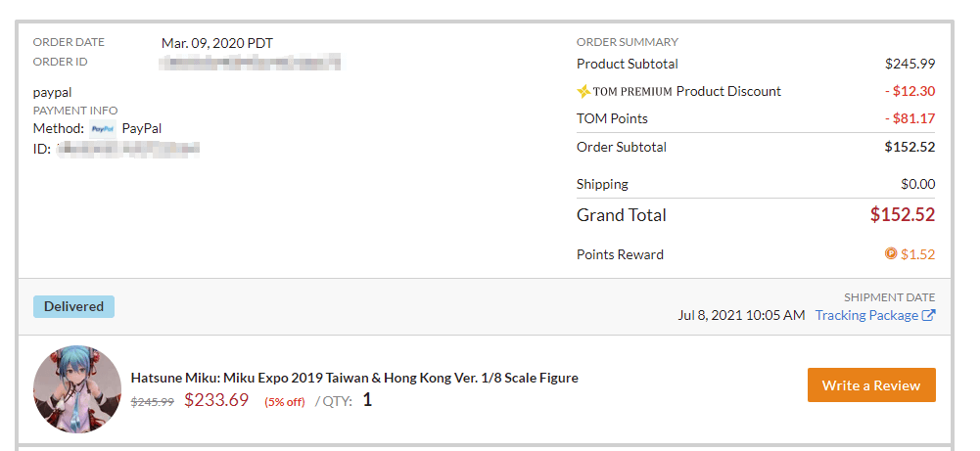This screenshot has width=980, height=451.
Task: Click the sale price $233.69
Action: (x=216, y=399)
